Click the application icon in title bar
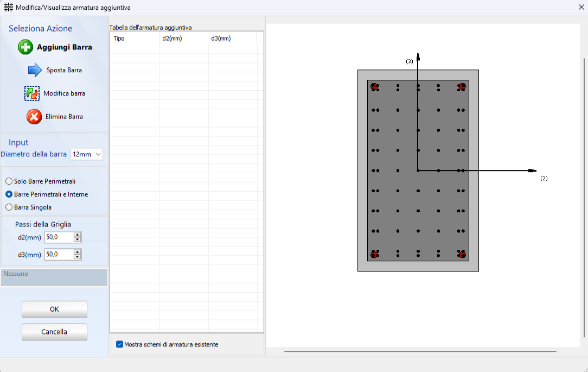Image resolution: width=588 pixels, height=372 pixels. click(8, 7)
